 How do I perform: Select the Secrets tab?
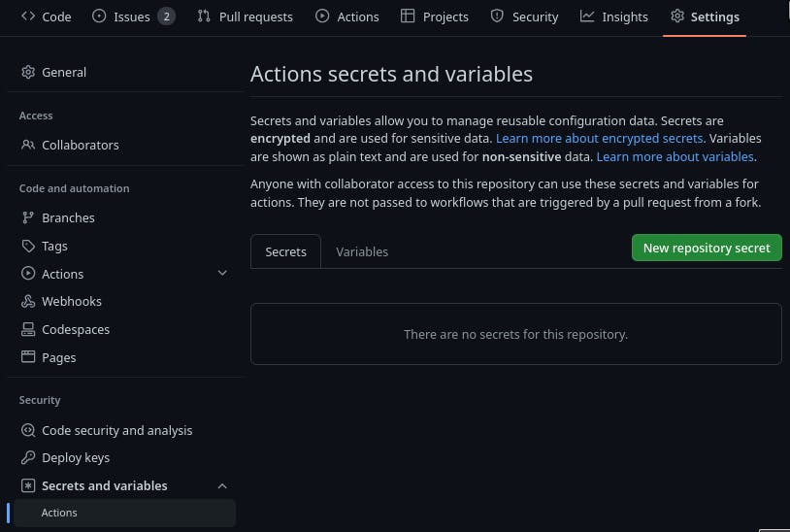pyautogui.click(x=285, y=251)
